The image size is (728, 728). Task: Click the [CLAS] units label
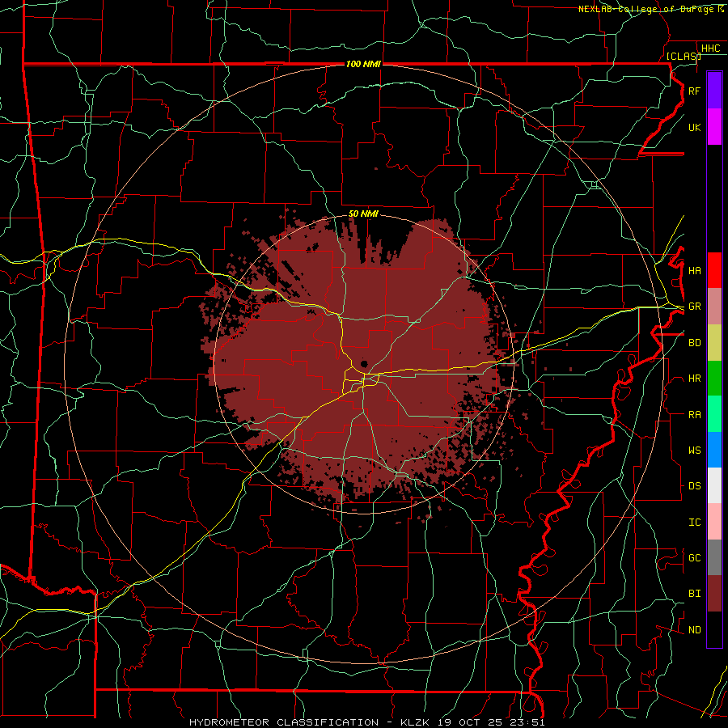pos(684,56)
